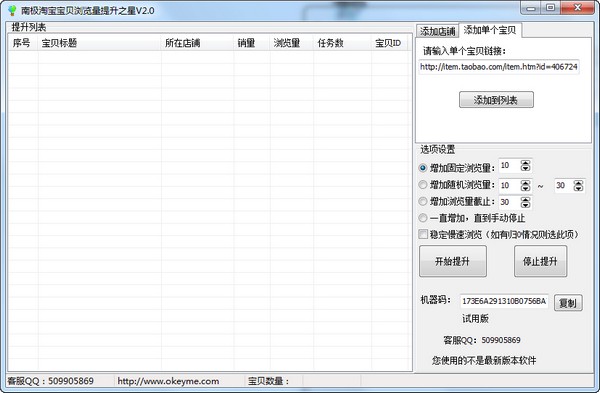Viewport: 600px width, 393px height.
Task: Decrease fixed view count with down arrow
Action: [525, 168]
